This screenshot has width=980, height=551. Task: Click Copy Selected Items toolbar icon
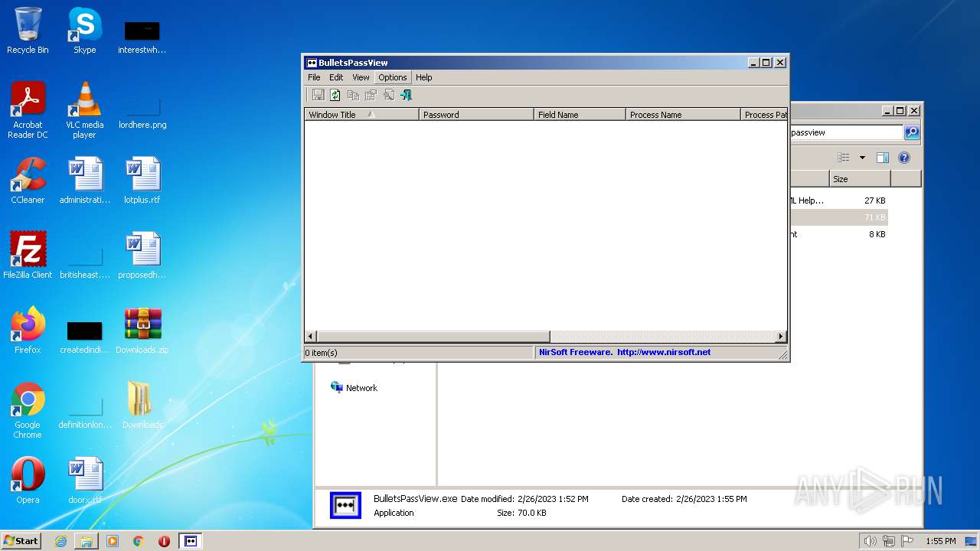pyautogui.click(x=353, y=95)
